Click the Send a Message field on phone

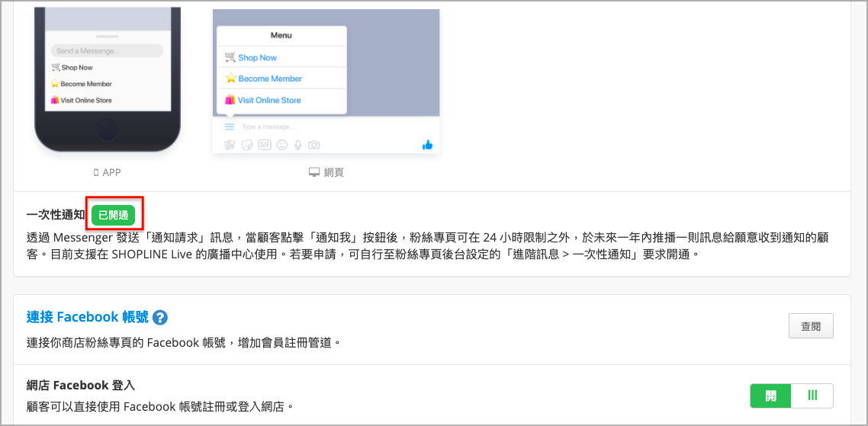107,51
